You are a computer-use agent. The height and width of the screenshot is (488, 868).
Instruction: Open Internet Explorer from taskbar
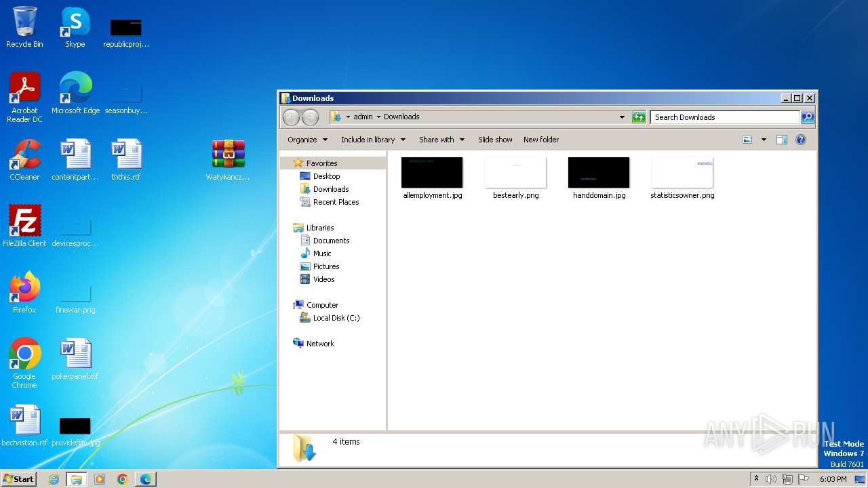coord(54,479)
